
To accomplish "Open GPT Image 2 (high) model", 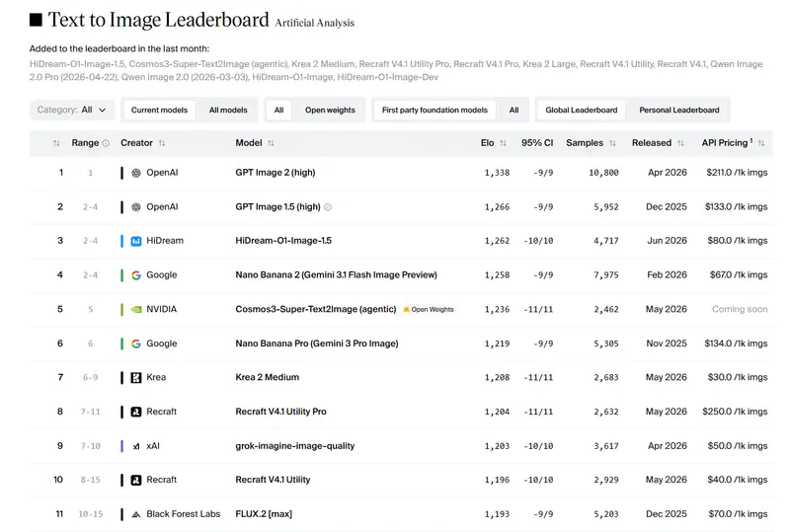I will click(x=276, y=173).
